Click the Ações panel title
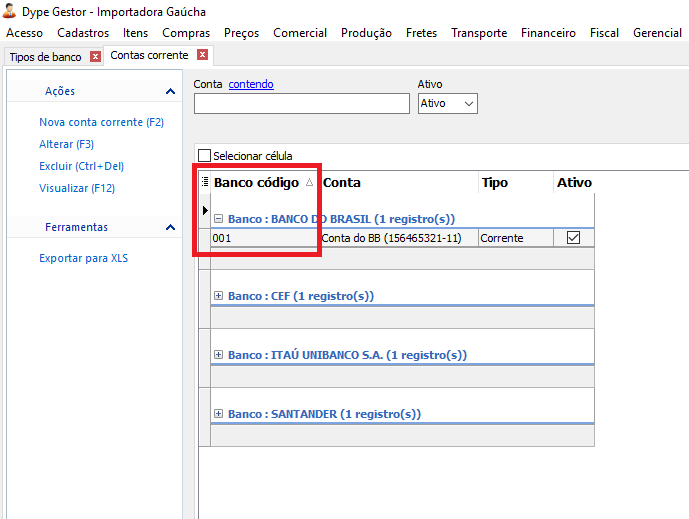 click(x=60, y=91)
